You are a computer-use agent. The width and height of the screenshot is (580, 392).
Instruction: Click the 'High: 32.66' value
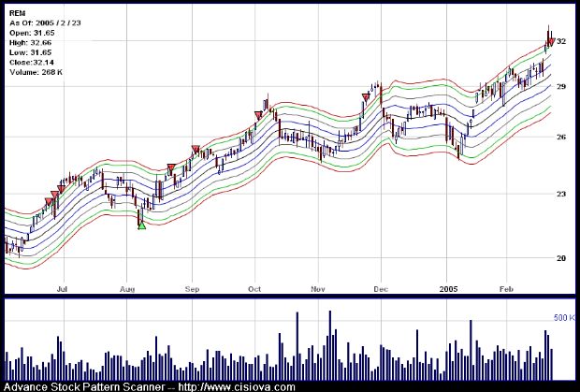click(30, 43)
